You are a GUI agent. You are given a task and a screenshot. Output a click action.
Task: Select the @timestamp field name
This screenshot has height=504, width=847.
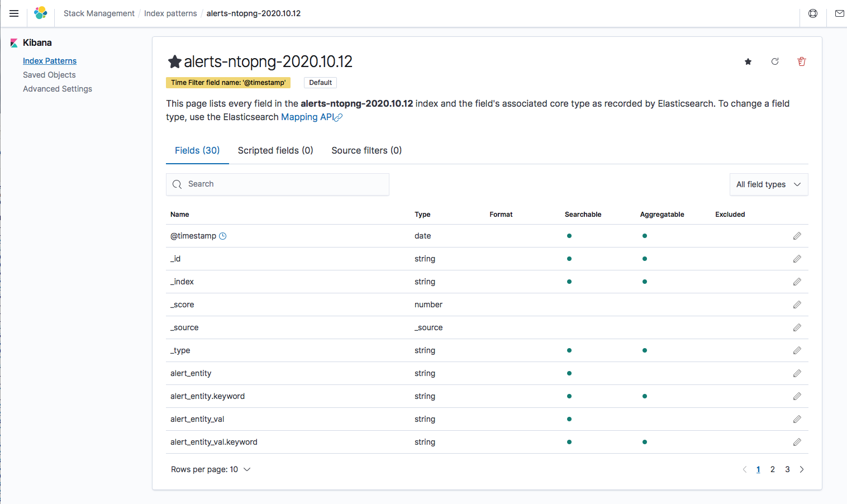point(193,236)
